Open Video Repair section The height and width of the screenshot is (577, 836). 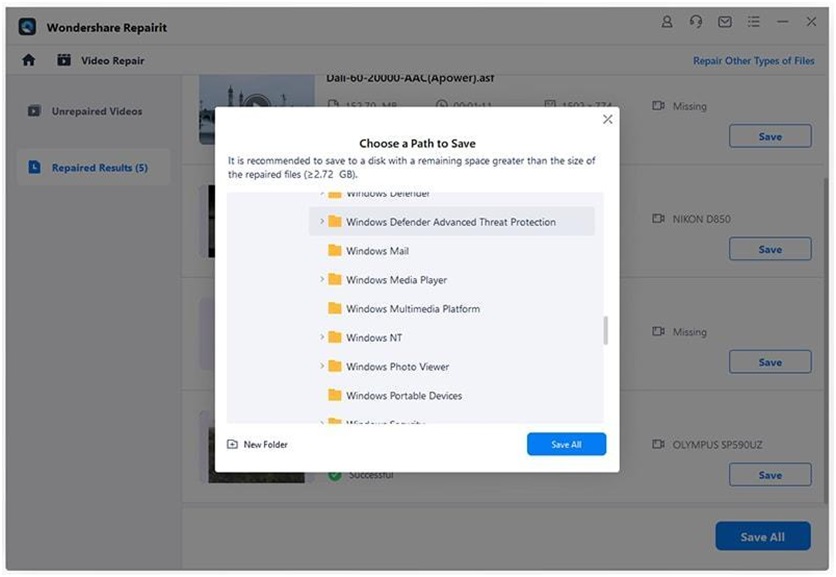tap(101, 60)
